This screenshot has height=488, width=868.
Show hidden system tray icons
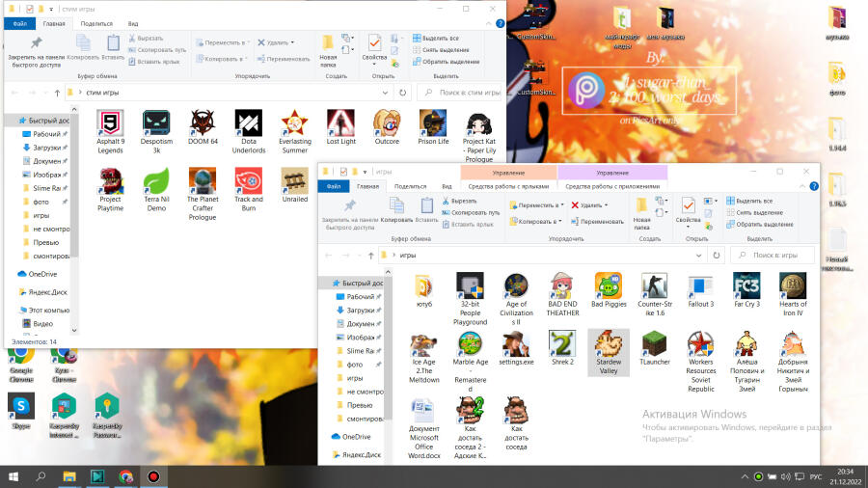coord(745,476)
